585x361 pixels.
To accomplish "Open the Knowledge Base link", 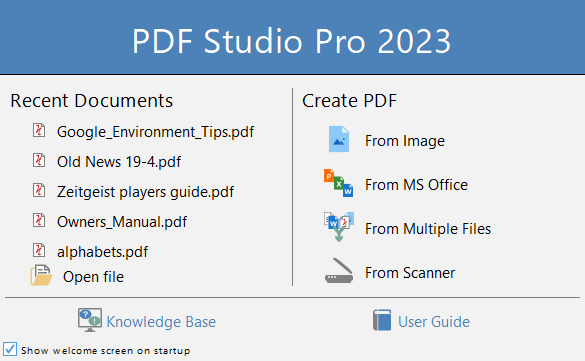I will pos(161,322).
